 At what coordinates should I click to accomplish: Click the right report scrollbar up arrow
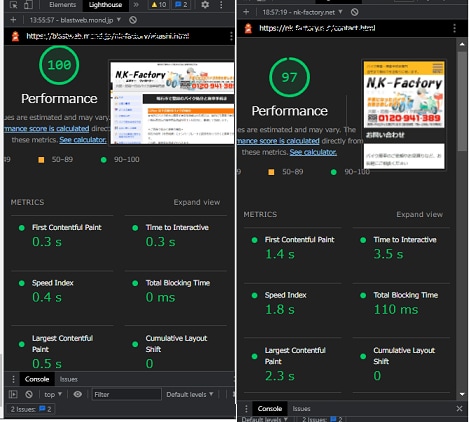point(462,44)
